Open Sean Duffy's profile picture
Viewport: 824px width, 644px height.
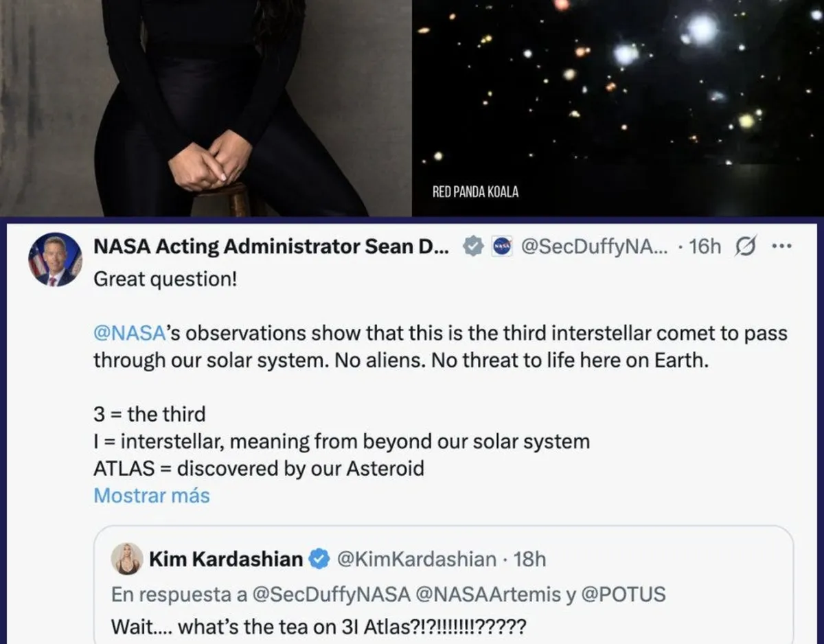pos(55,260)
